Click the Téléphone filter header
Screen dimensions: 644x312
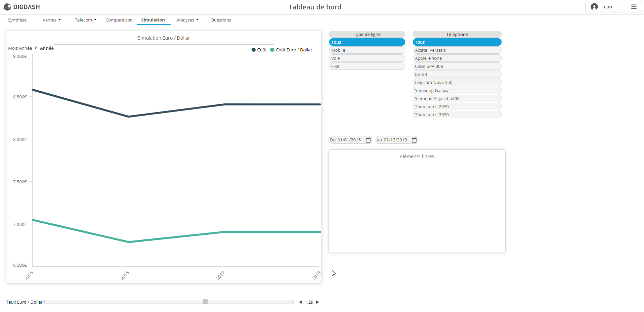pos(457,34)
